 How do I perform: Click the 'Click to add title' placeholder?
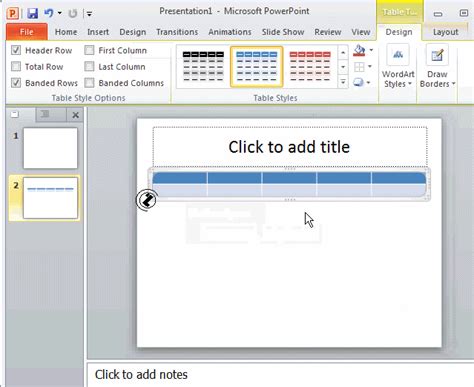pyautogui.click(x=289, y=147)
